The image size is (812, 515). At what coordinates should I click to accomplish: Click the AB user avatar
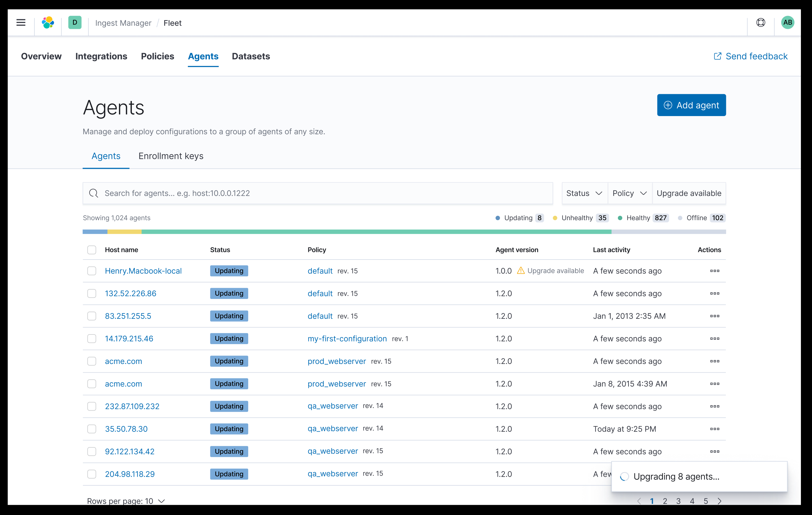tap(788, 22)
